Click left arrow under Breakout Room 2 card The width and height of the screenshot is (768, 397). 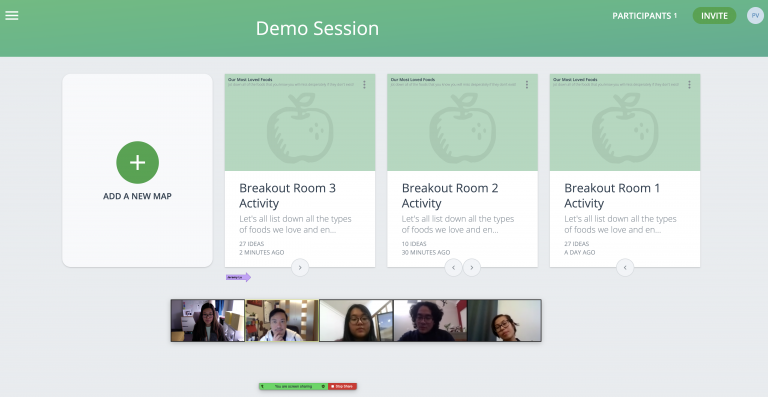[x=454, y=268]
